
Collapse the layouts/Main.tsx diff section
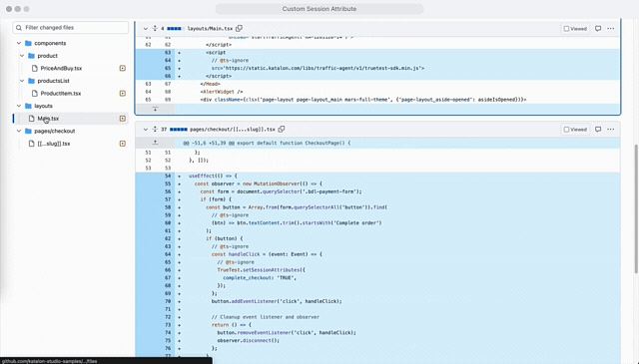pyautogui.click(x=146, y=29)
